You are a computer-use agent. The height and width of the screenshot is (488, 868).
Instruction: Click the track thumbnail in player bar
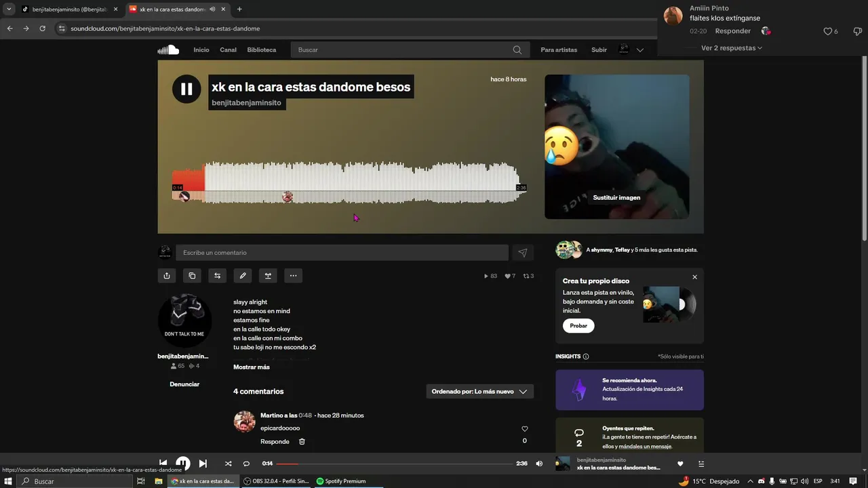point(563,464)
